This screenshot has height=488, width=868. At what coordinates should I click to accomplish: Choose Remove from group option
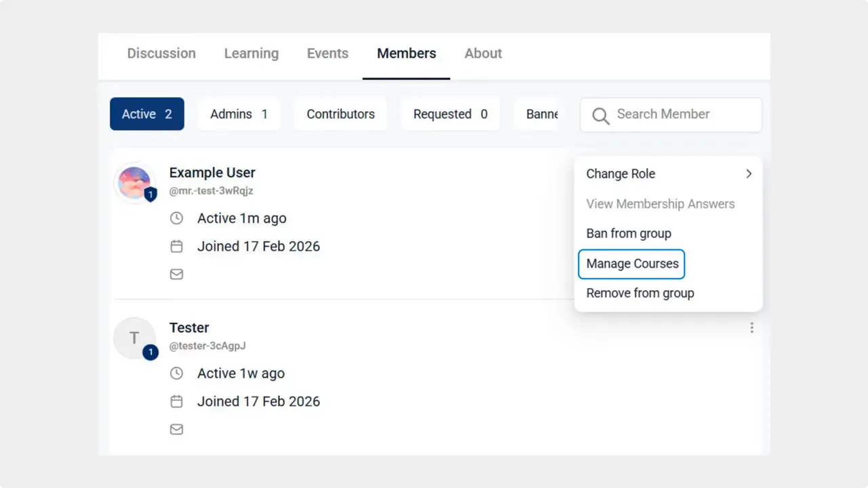pyautogui.click(x=640, y=293)
